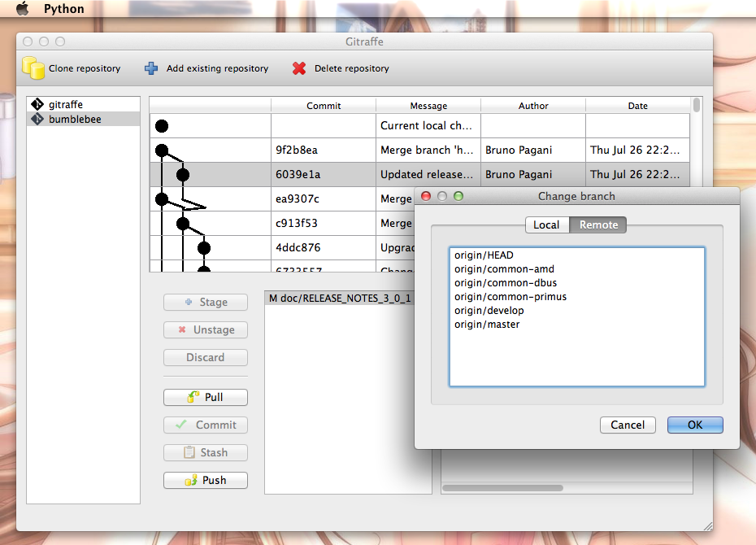The image size is (756, 545).
Task: Click the commit graph node for 6039e1a
Action: 183,175
